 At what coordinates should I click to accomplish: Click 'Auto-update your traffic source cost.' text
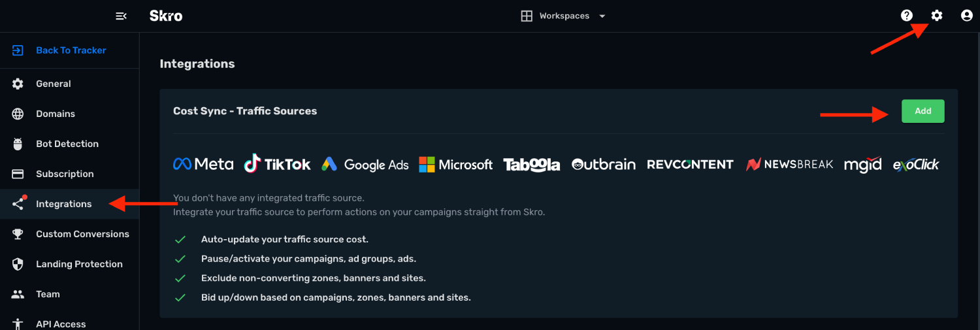pyautogui.click(x=285, y=239)
